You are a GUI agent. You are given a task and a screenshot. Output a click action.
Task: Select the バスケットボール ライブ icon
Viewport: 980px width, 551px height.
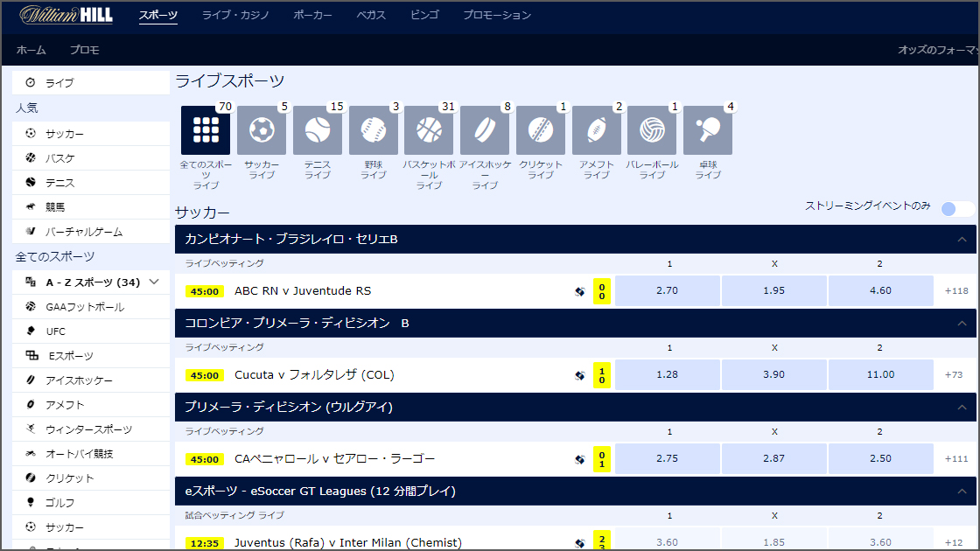click(x=429, y=130)
